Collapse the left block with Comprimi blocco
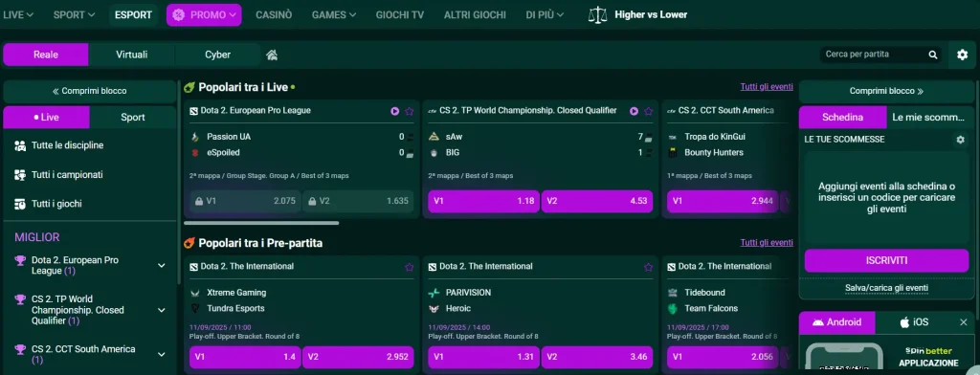Image resolution: width=980 pixels, height=375 pixels. (x=89, y=91)
